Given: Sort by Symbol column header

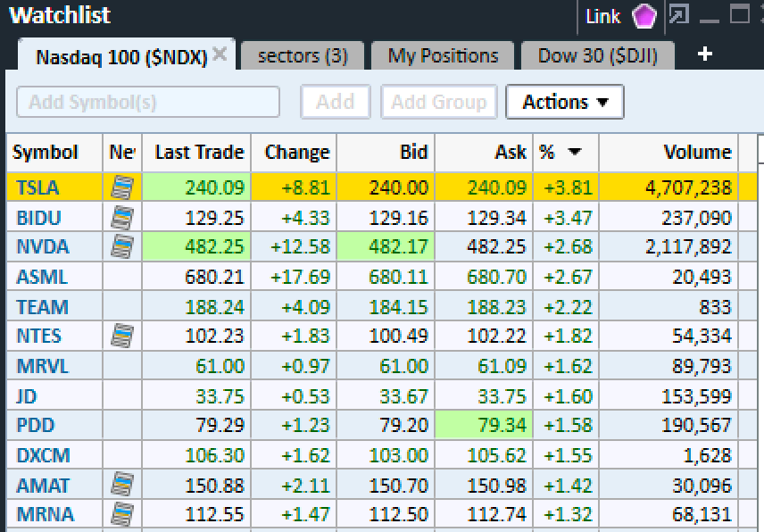Looking at the screenshot, I should 54,153.
